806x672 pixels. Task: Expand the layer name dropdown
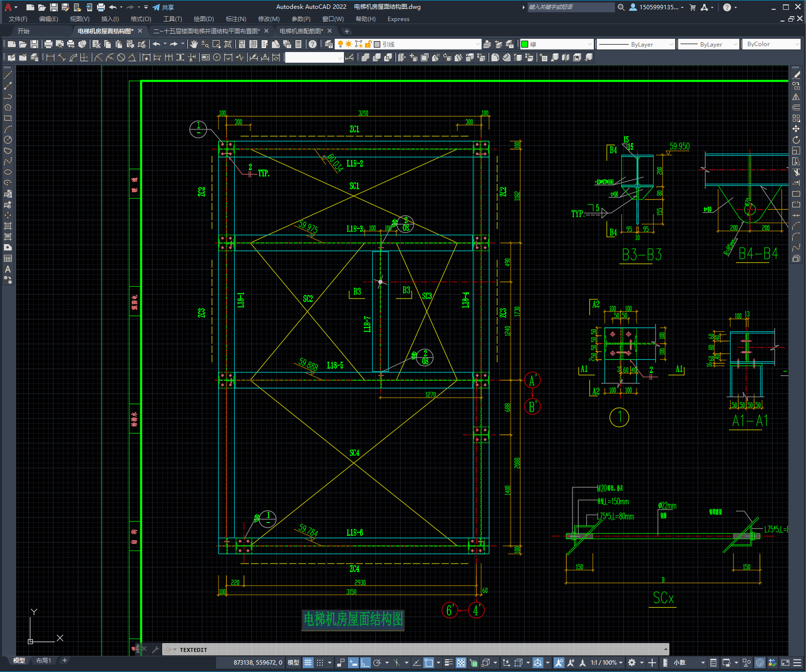point(478,44)
